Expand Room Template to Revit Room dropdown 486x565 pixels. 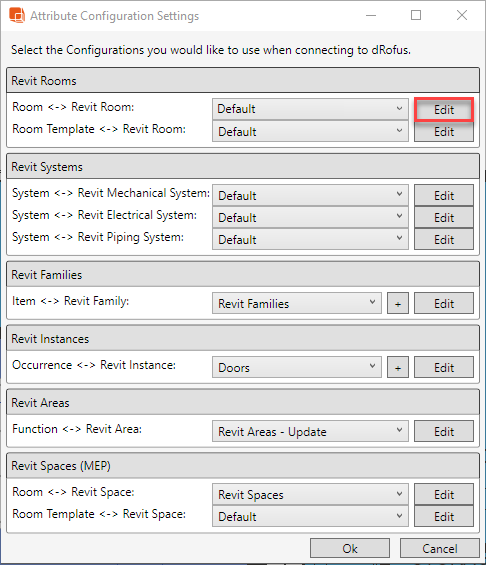click(x=310, y=131)
